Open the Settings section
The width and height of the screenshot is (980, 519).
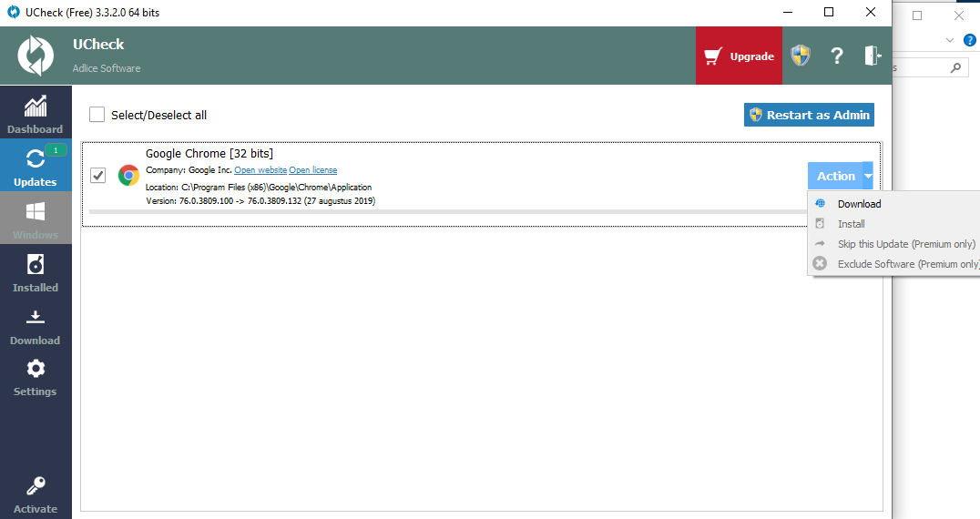coord(36,377)
